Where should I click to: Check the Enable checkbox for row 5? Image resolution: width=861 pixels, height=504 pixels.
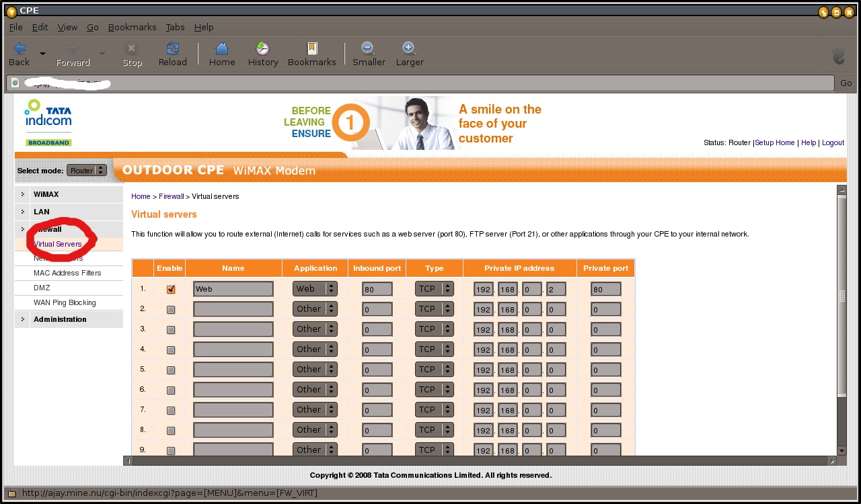coord(171,370)
